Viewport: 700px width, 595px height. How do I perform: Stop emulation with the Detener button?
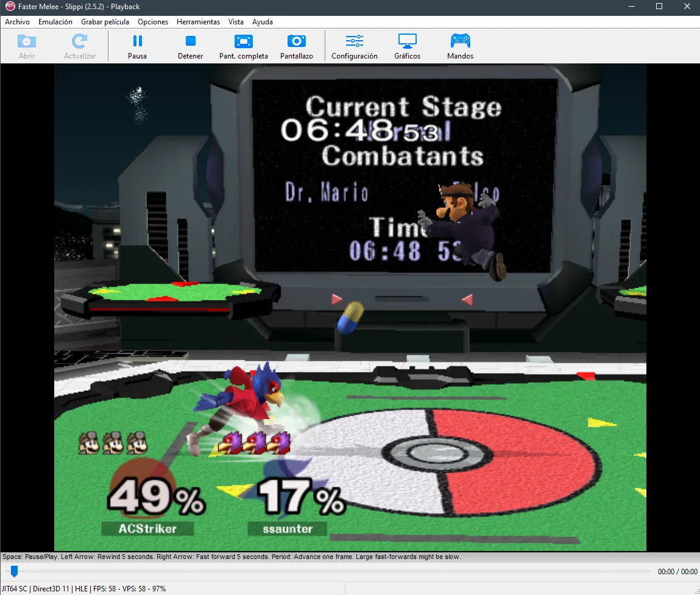(190, 46)
